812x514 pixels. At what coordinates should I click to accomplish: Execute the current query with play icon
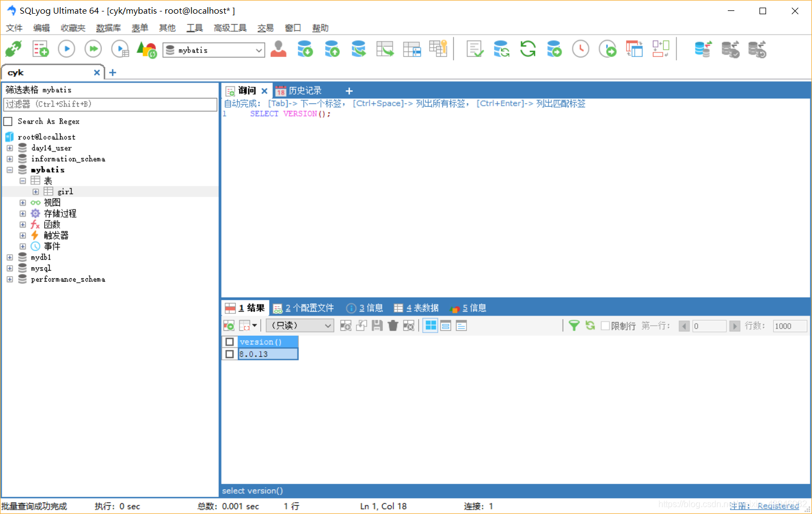tap(67, 49)
